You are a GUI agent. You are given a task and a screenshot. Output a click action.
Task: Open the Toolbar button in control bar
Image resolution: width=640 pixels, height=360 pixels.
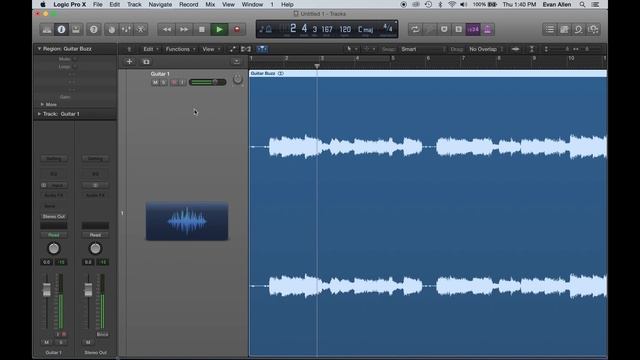pos(76,29)
